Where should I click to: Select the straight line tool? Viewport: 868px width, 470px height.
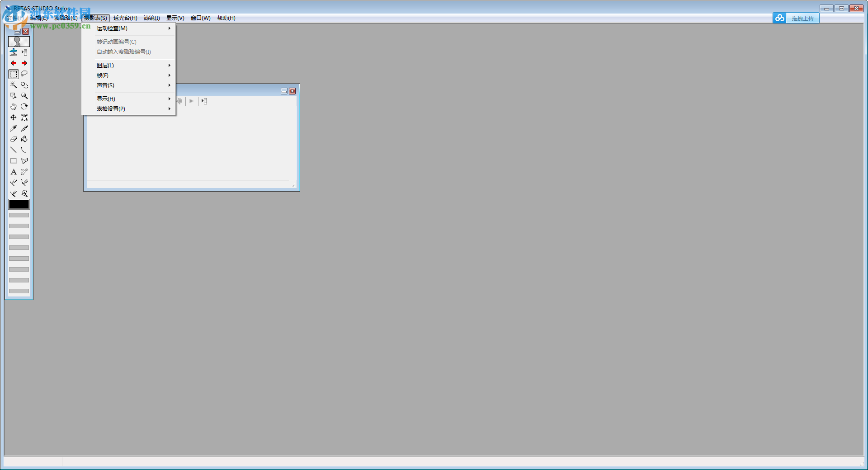coord(14,150)
